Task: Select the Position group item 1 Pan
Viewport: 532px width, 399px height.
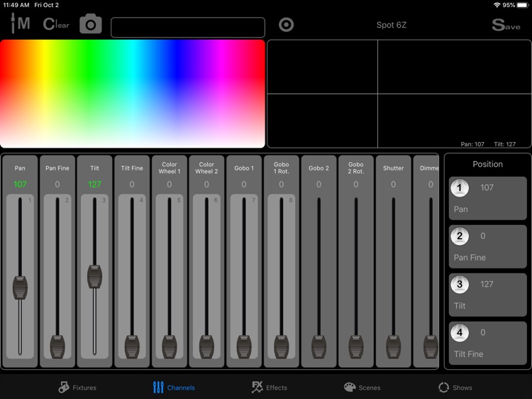Action: point(487,198)
